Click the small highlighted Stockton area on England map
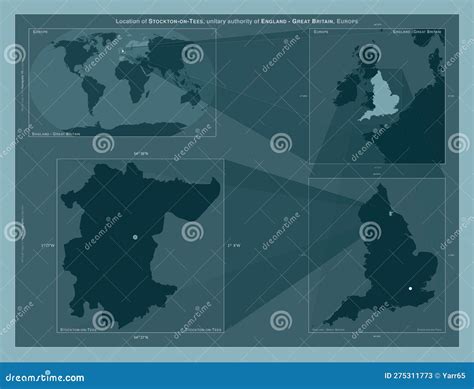The image size is (474, 389). (390, 213)
